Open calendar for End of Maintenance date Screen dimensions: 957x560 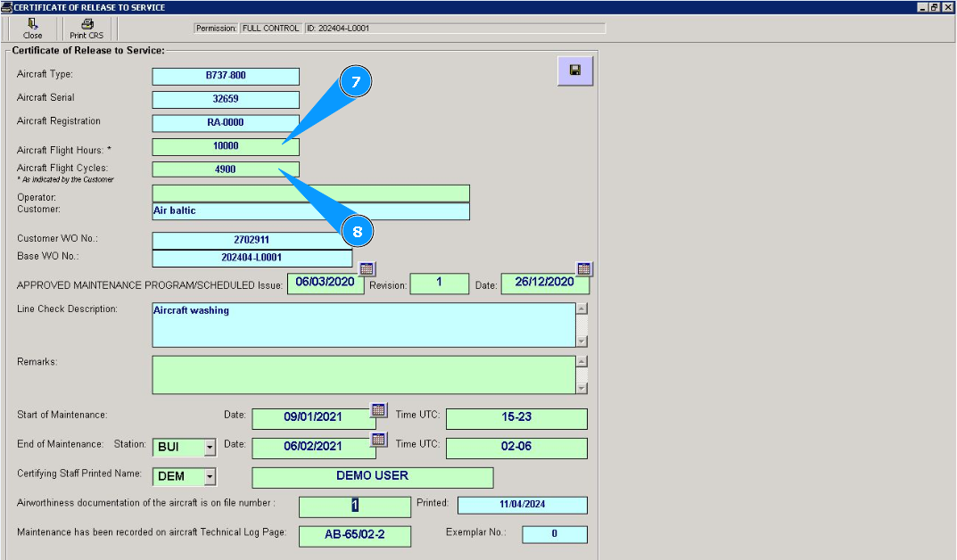point(378,439)
